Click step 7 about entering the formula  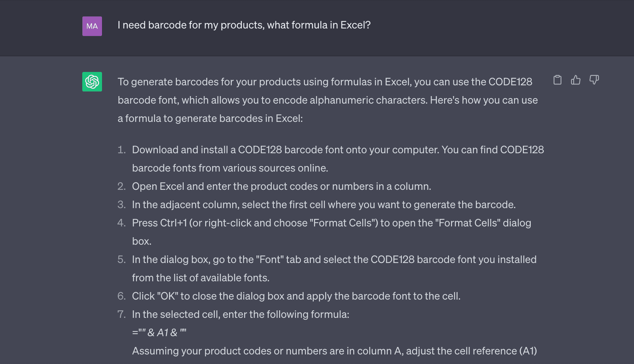(x=240, y=314)
